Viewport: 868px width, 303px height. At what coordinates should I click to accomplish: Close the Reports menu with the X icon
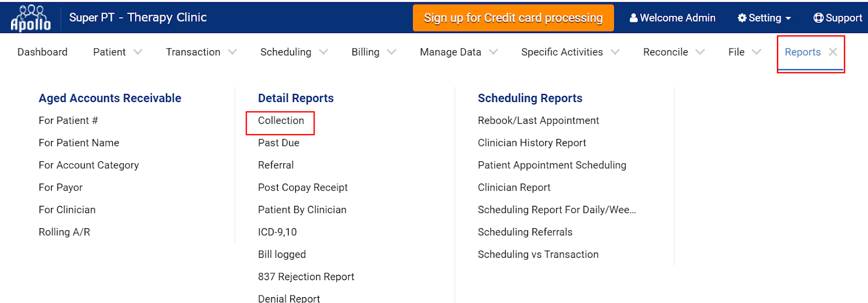pyautogui.click(x=833, y=52)
